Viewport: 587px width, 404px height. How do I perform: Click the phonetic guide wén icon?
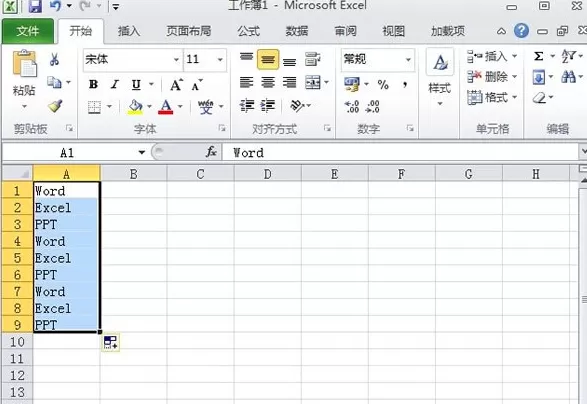tap(206, 107)
